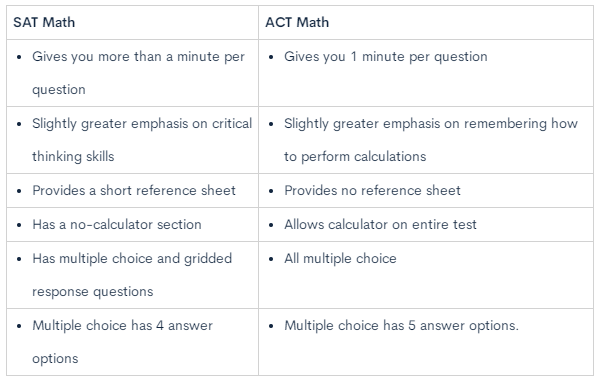The height and width of the screenshot is (380, 600).
Task: Select 'Gives you more than a minute per question' text
Action: coord(138,73)
